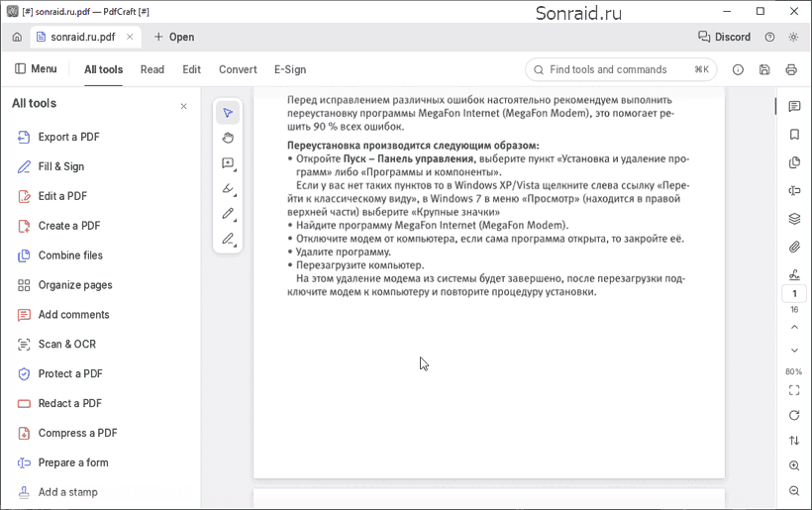Activate the hand pan tool
Image resolution: width=812 pixels, height=510 pixels.
tap(228, 138)
